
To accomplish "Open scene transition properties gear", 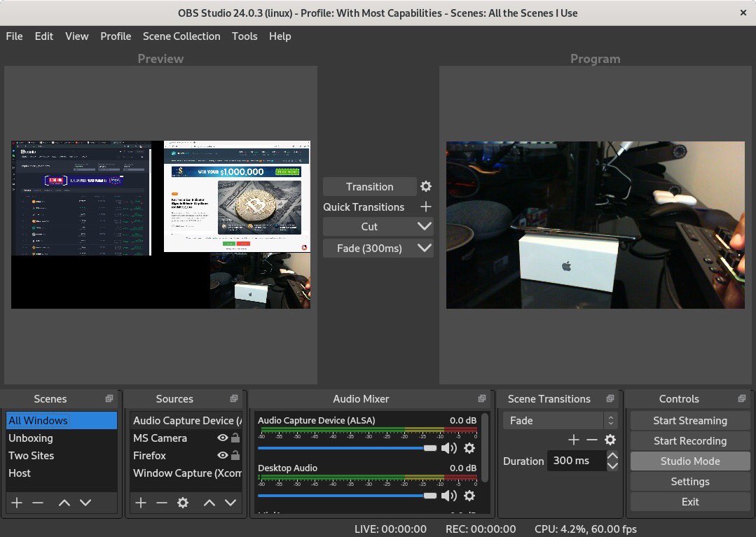I will click(x=610, y=440).
